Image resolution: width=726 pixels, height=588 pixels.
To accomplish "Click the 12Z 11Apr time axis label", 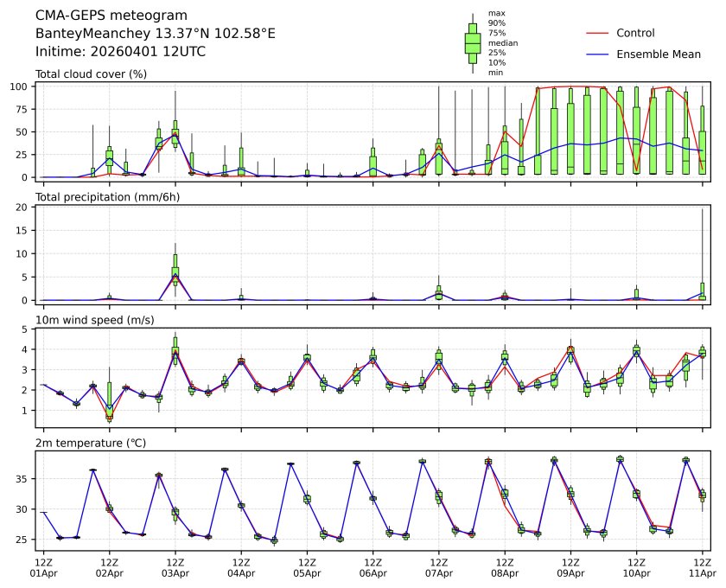I will [702, 567].
